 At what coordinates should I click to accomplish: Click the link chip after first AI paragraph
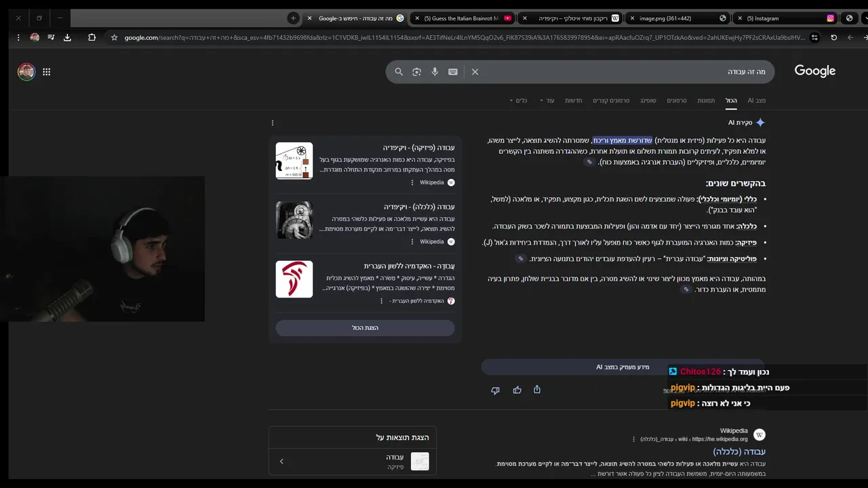pyautogui.click(x=589, y=162)
